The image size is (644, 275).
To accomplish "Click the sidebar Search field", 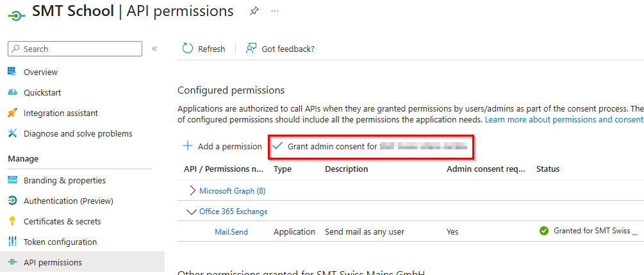I will (75, 49).
